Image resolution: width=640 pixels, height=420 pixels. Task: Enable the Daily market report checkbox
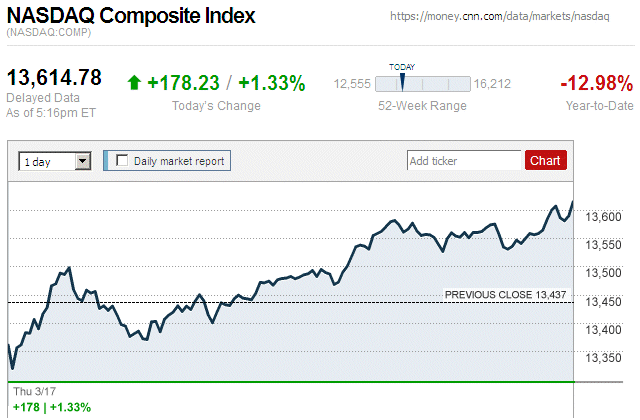(x=123, y=160)
